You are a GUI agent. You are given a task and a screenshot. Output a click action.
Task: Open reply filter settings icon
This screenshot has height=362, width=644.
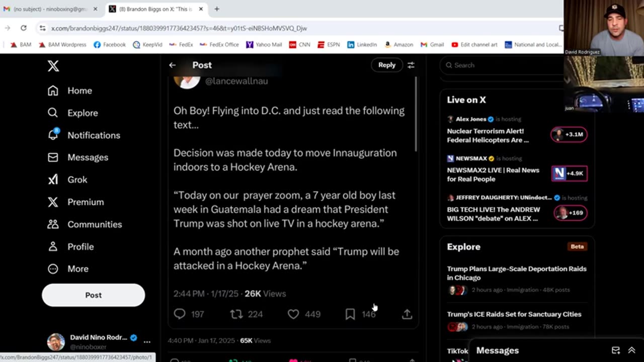411,65
